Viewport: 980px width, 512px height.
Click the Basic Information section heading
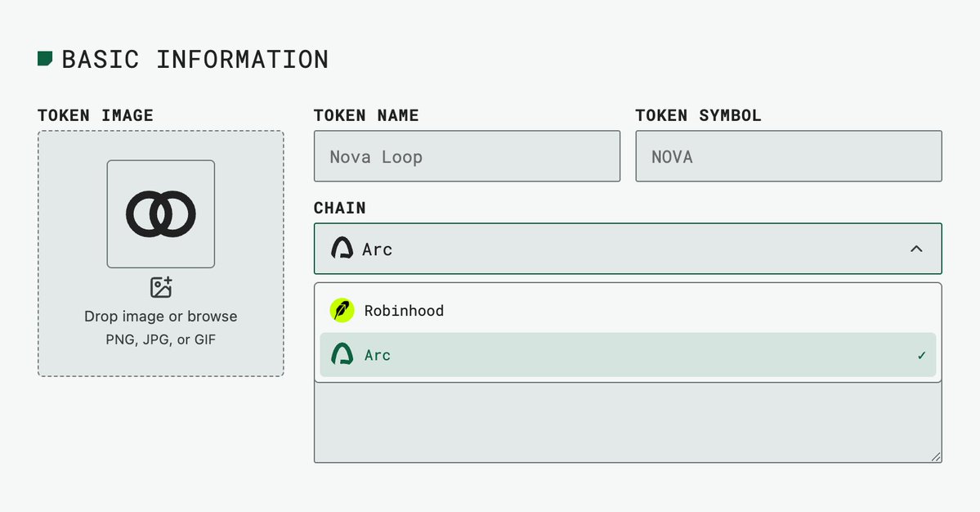click(195, 60)
